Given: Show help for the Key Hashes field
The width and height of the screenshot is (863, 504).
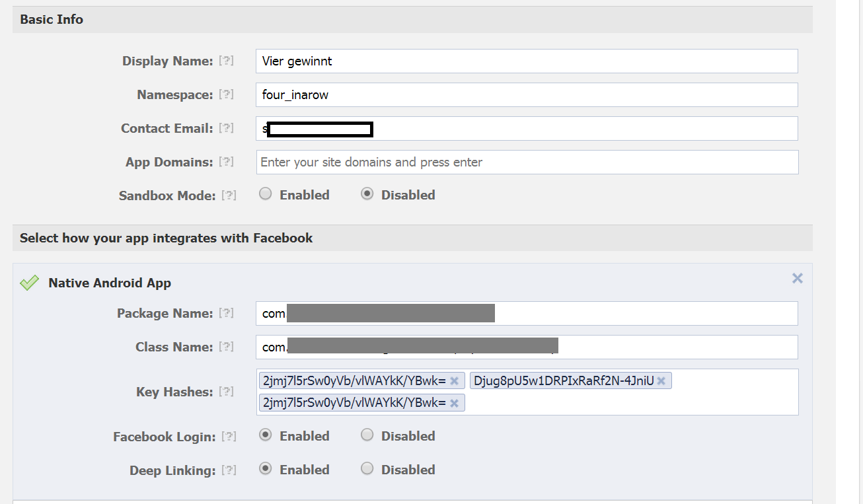Looking at the screenshot, I should click(x=226, y=392).
